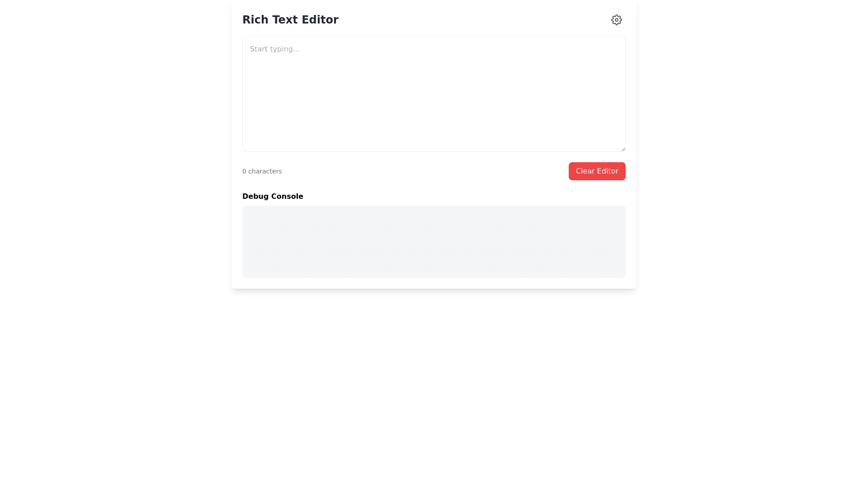Grab the editor's corner resize grip

623,149
